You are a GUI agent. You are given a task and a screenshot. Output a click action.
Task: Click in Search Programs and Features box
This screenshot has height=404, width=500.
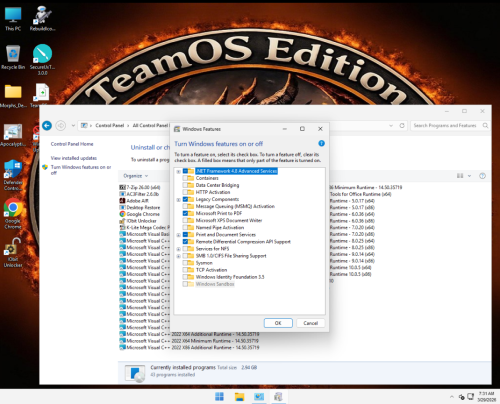coord(445,126)
